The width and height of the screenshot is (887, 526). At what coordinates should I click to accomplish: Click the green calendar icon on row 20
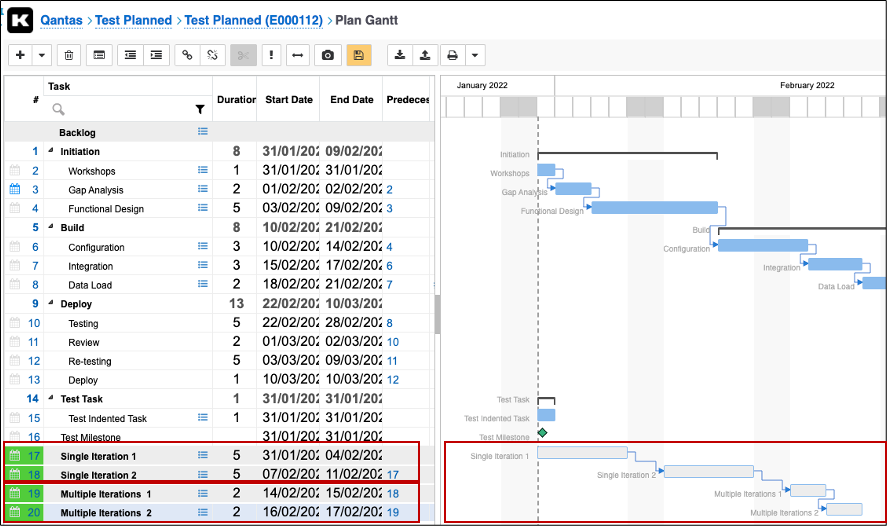[x=15, y=512]
